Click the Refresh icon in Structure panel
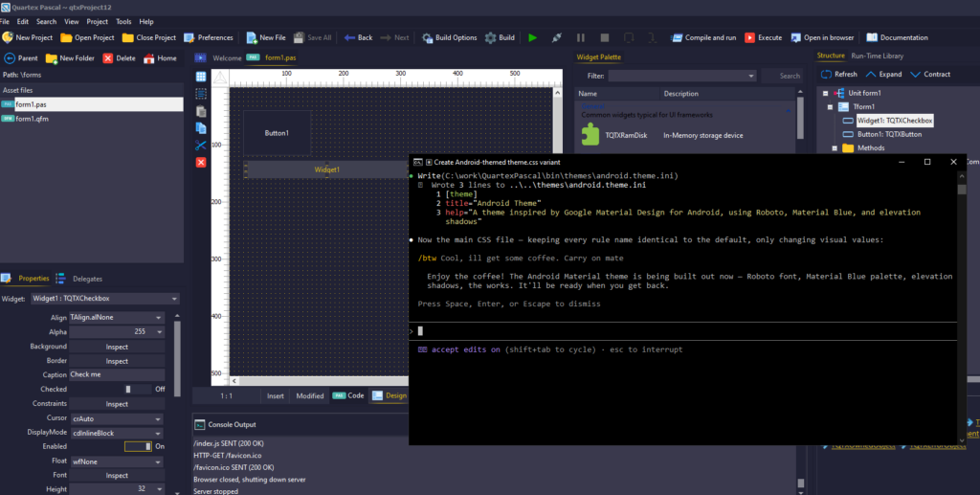 click(x=825, y=74)
